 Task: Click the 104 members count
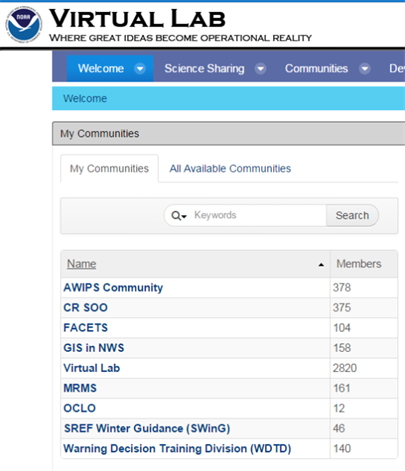click(342, 328)
